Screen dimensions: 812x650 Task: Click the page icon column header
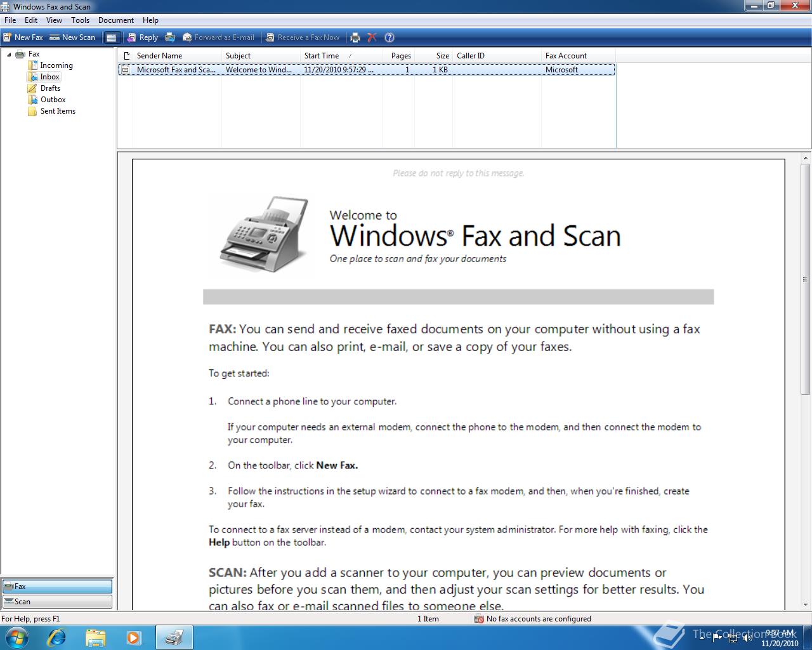point(126,56)
